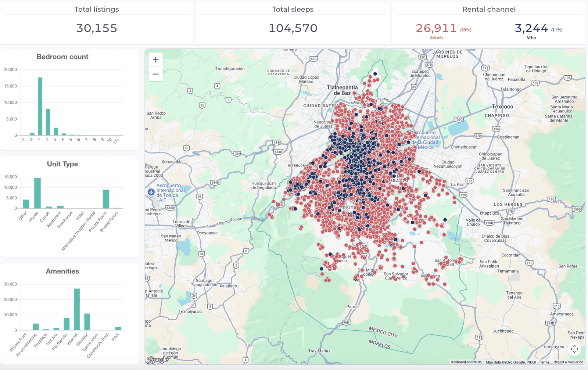Select the Vrbo 3,244 rental channel
The width and height of the screenshot is (588, 370).
(531, 29)
